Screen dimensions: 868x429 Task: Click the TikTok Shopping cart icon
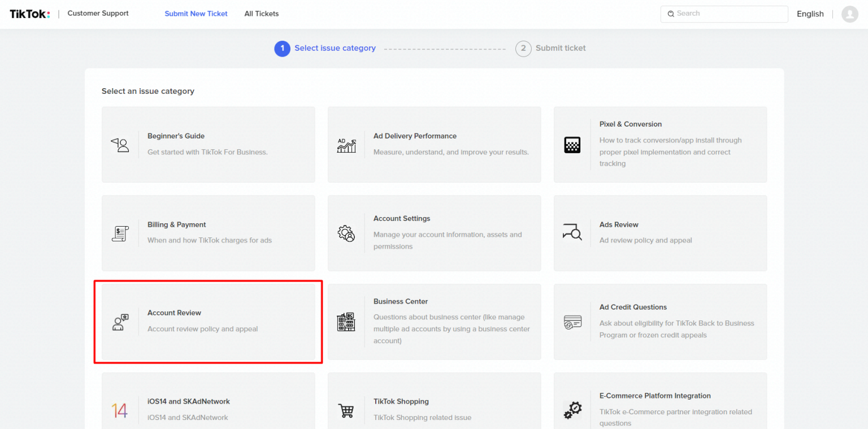[346, 410]
